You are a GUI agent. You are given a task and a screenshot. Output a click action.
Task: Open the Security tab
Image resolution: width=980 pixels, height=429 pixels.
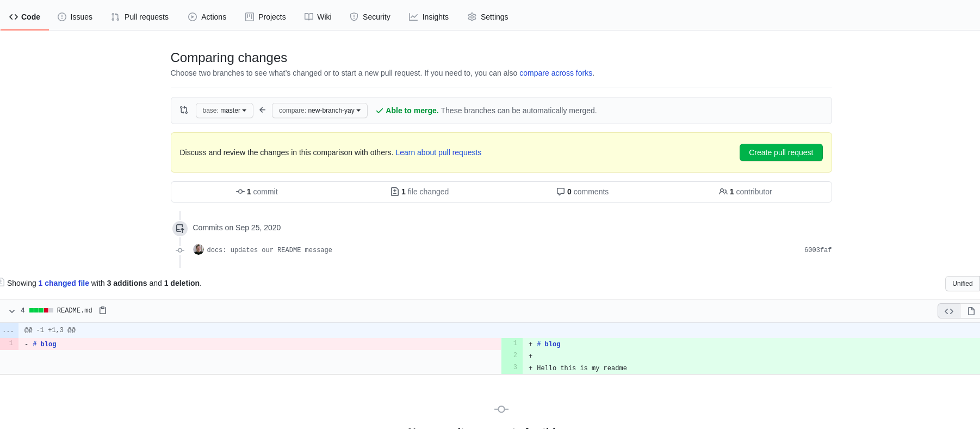[370, 17]
